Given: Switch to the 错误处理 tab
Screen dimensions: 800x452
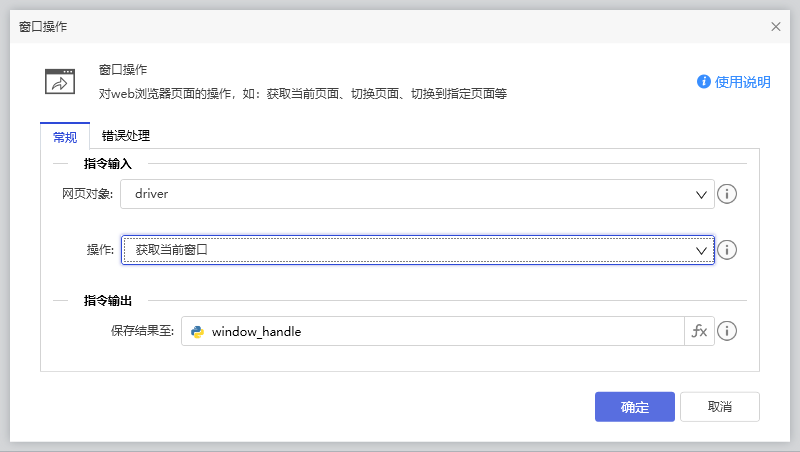Looking at the screenshot, I should point(126,136).
